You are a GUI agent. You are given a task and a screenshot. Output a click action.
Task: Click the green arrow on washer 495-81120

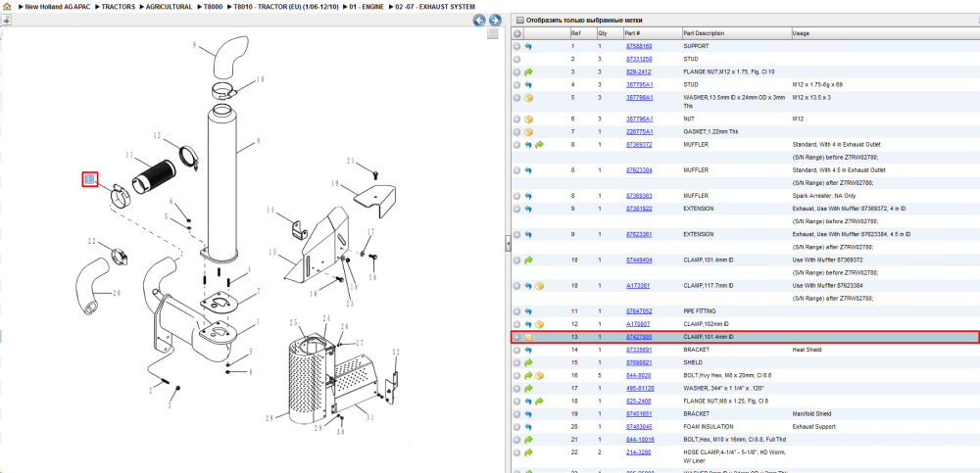point(528,388)
